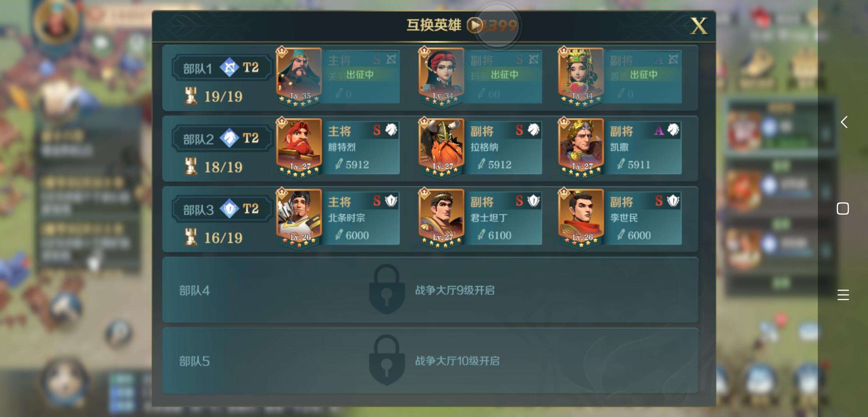The height and width of the screenshot is (417, 868).
Task: Tap the Android home square button
Action: coord(843,208)
